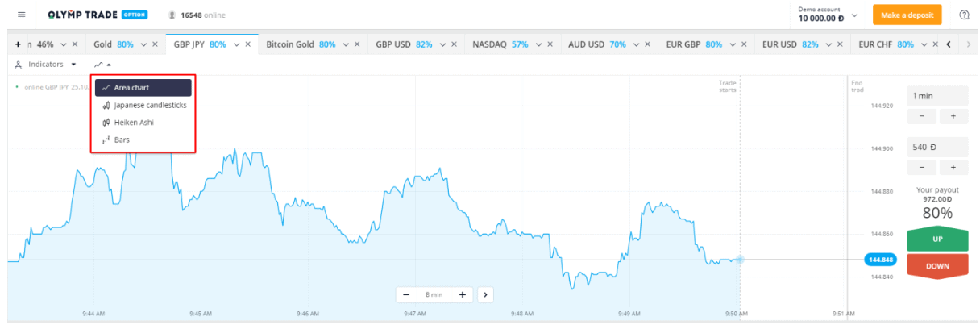
Task: Close the Gold asset tab
Action: [156, 44]
